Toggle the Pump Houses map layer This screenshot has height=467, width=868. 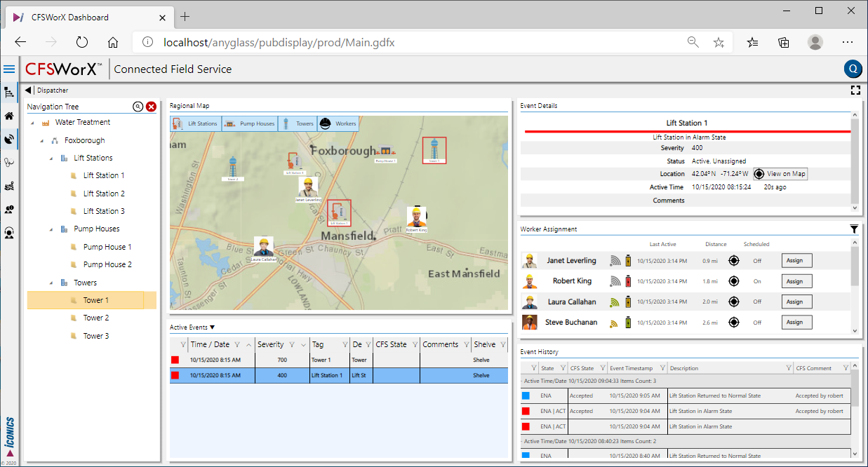(250, 123)
